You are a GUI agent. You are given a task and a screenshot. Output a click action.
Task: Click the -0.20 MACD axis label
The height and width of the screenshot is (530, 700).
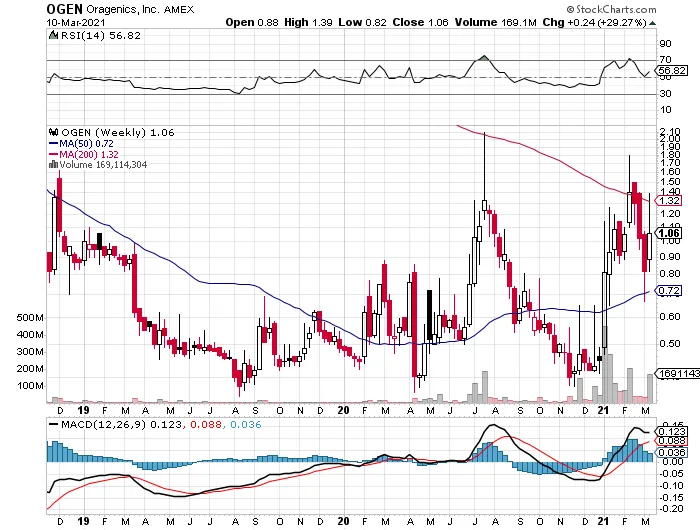point(669,509)
